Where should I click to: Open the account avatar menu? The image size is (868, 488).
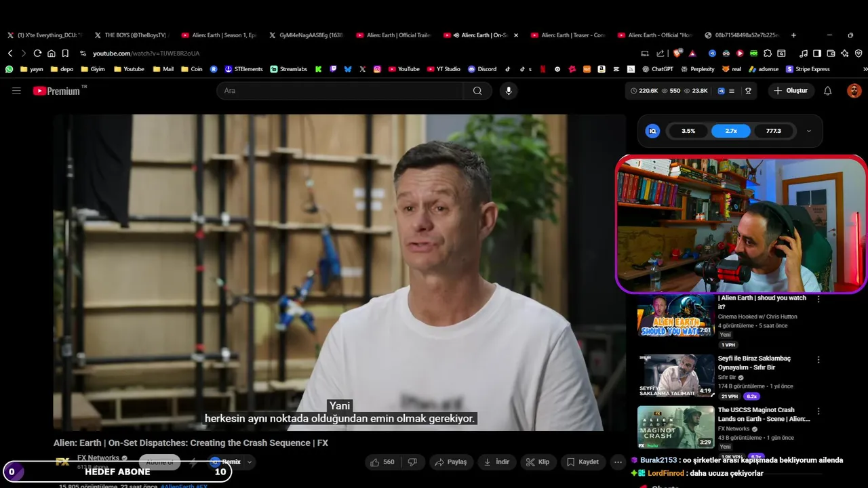[x=854, y=91]
